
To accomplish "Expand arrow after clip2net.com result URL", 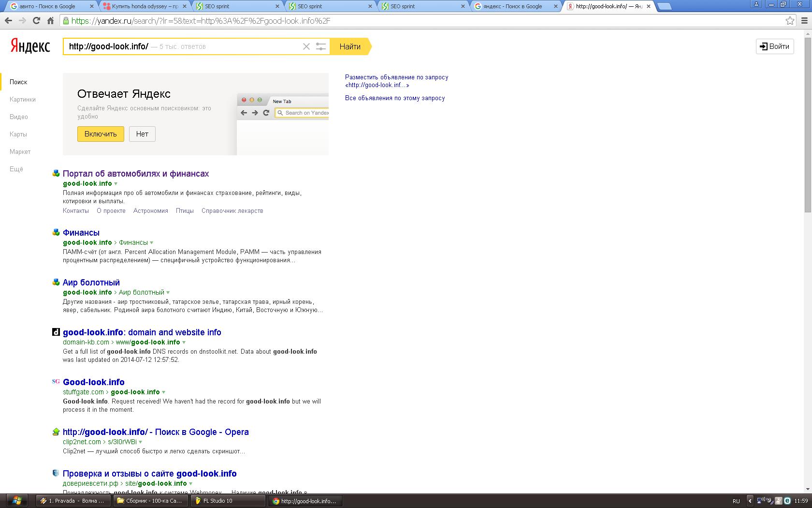I will [x=141, y=442].
